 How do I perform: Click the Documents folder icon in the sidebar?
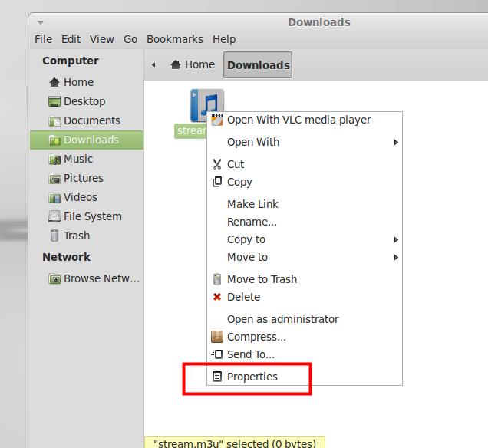(x=54, y=121)
